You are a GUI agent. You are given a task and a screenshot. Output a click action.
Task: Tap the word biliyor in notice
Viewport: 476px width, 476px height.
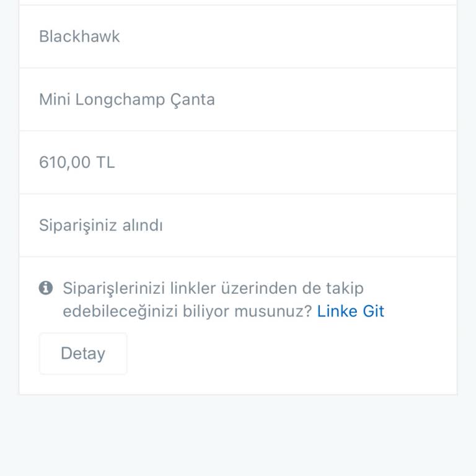tap(206, 312)
